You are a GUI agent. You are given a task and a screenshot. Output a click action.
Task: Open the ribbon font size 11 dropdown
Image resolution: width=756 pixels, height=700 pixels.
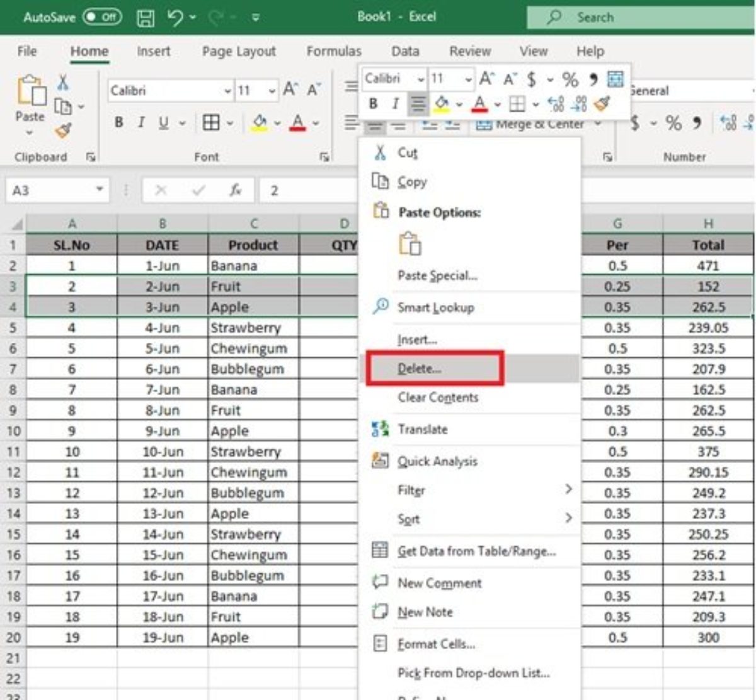272,91
